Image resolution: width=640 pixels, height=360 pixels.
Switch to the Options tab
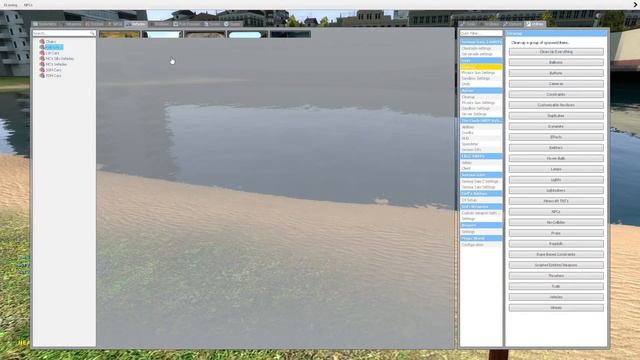(513, 24)
